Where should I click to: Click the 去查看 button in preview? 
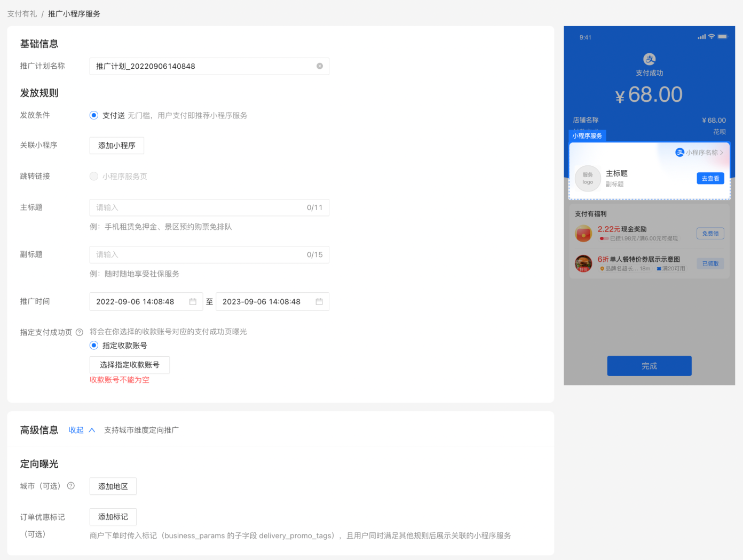(710, 179)
